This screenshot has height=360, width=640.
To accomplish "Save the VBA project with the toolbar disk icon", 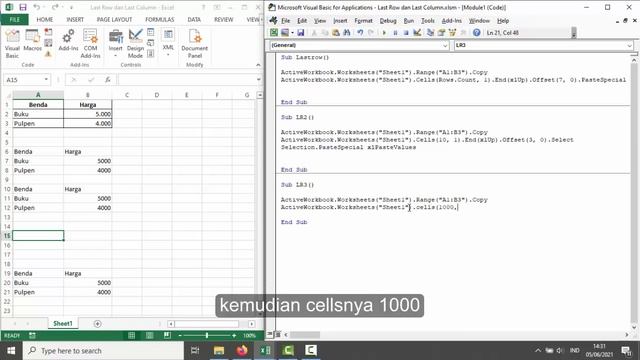I will point(301,33).
